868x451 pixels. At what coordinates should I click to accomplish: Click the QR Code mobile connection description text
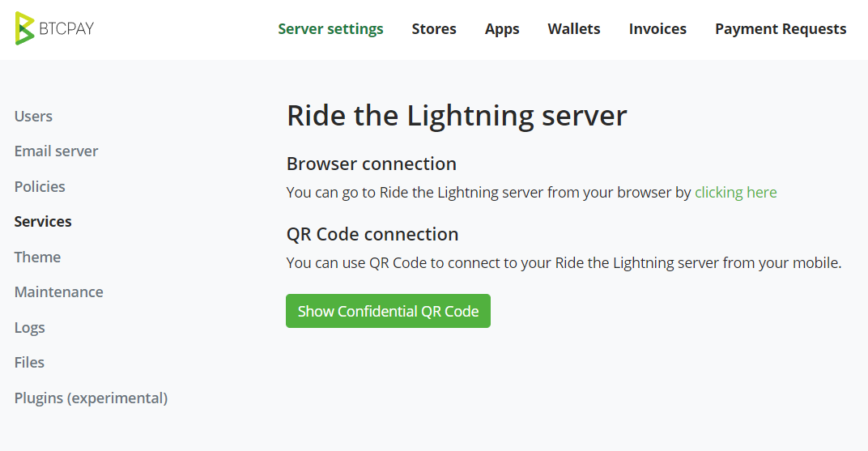(x=564, y=263)
